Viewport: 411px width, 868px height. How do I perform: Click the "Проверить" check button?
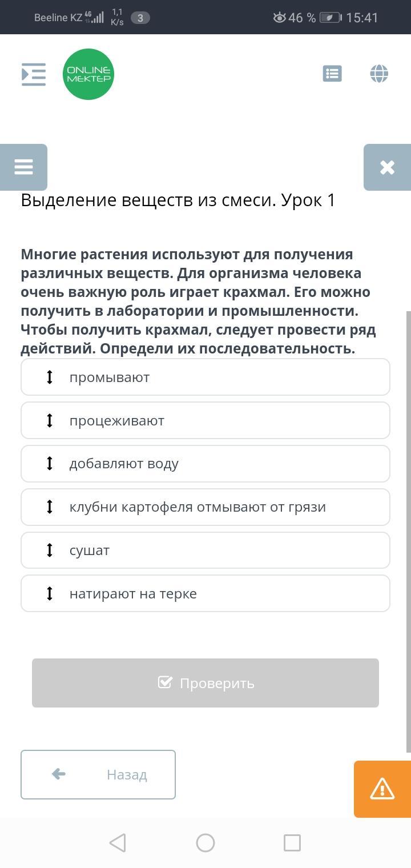click(205, 683)
